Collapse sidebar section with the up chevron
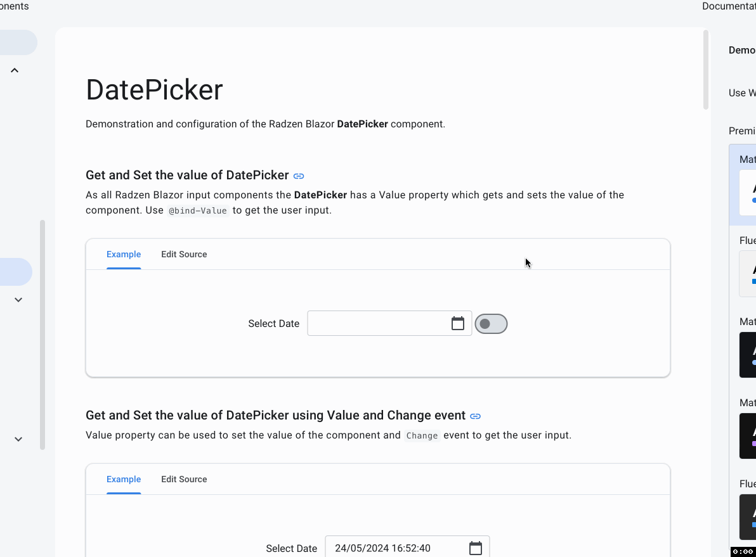756x557 pixels. click(x=15, y=70)
